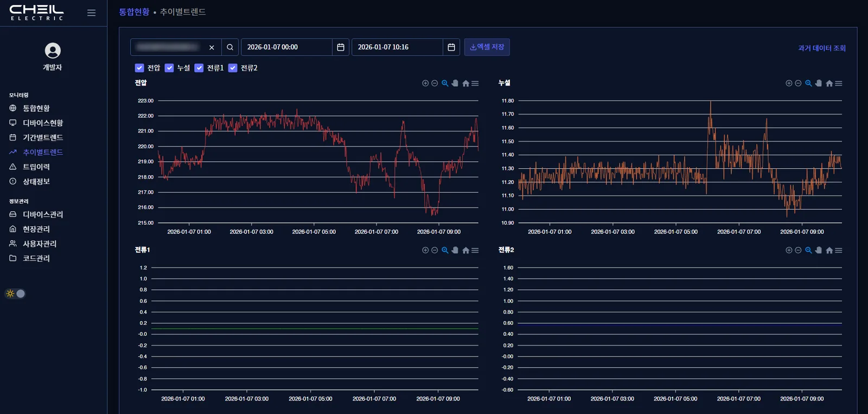Zoom out on the 전압 chart

pyautogui.click(x=435, y=83)
